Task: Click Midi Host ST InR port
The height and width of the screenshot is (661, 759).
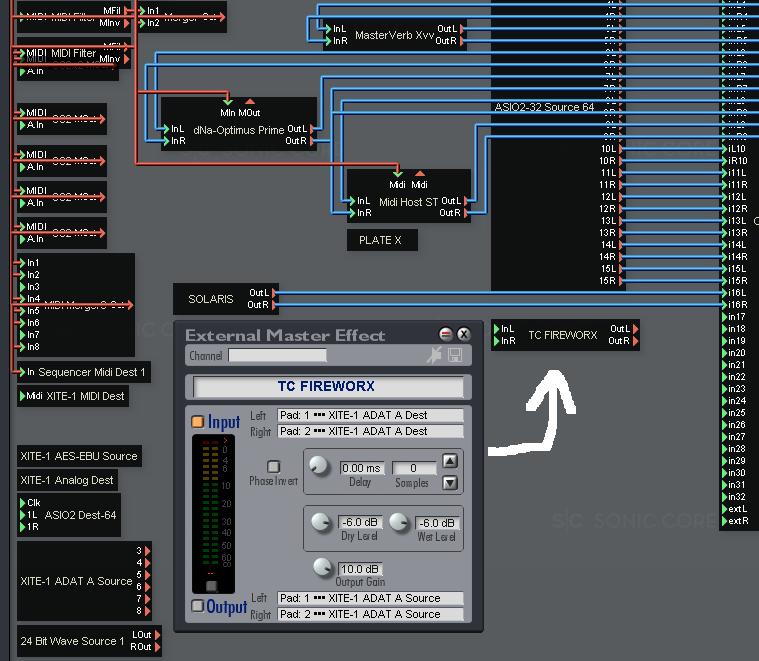Action: point(352,213)
